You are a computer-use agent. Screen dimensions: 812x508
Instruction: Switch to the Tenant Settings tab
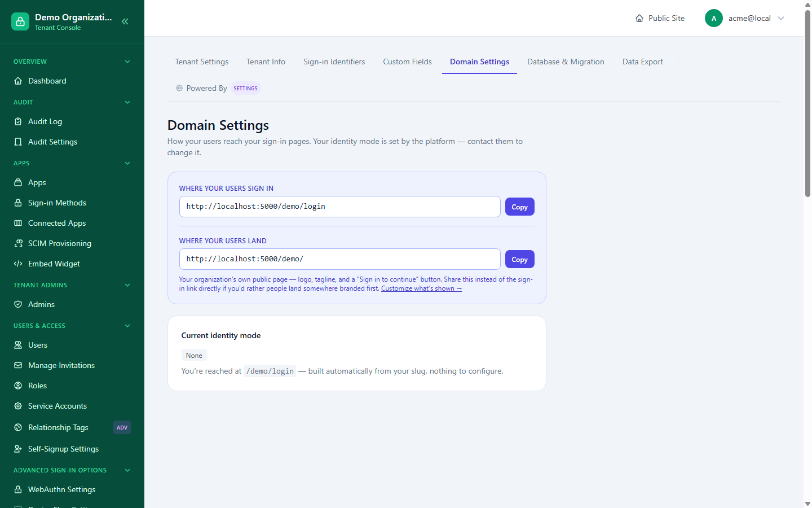pos(202,62)
